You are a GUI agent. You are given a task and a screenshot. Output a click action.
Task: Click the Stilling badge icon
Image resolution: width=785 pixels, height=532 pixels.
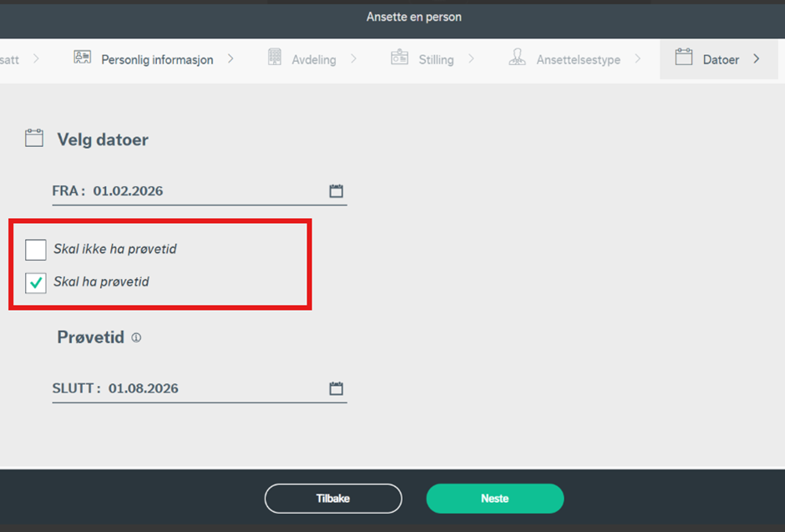pyautogui.click(x=399, y=58)
